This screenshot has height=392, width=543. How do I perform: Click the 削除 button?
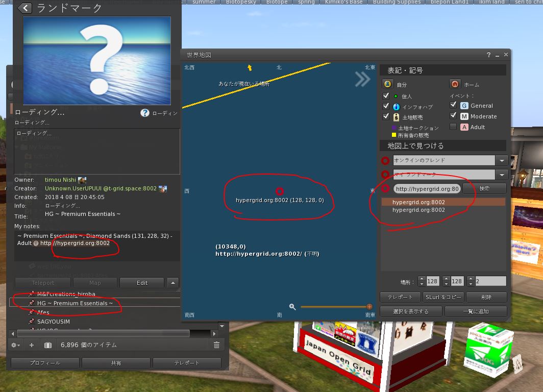point(486,297)
